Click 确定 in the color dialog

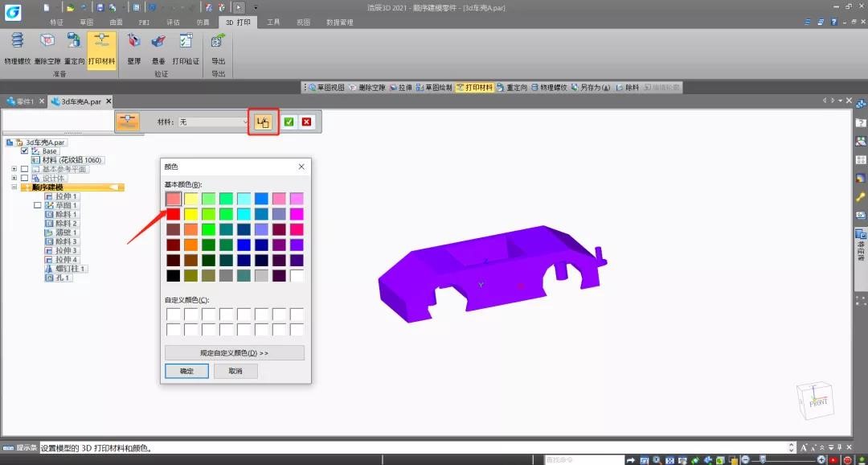pos(186,371)
